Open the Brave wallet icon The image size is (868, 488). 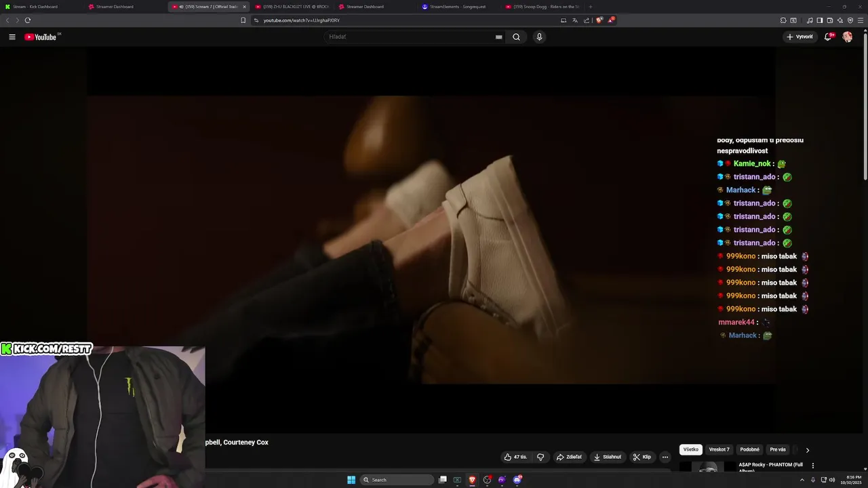(x=830, y=20)
